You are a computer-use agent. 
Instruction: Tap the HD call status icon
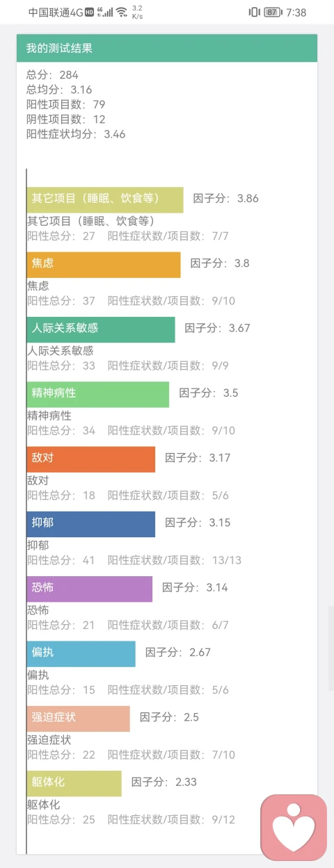(90, 12)
